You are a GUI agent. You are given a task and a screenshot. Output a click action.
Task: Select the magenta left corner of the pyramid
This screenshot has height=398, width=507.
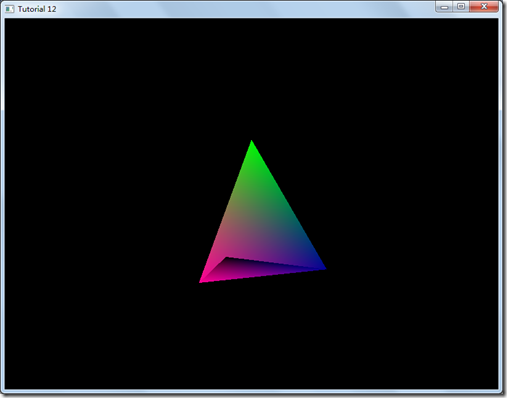coord(201,281)
